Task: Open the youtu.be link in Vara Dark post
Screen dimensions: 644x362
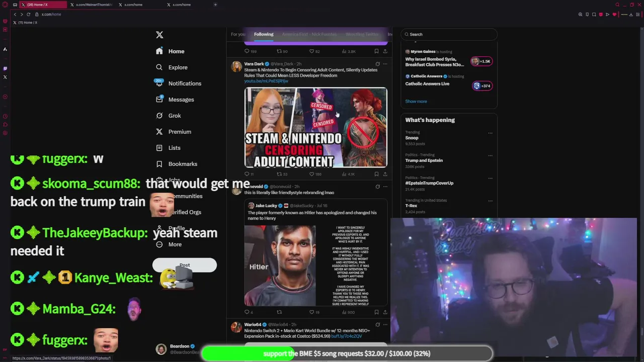Action: [266, 81]
